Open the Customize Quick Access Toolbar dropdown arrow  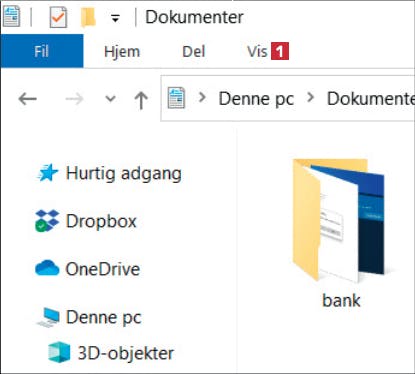click(115, 18)
